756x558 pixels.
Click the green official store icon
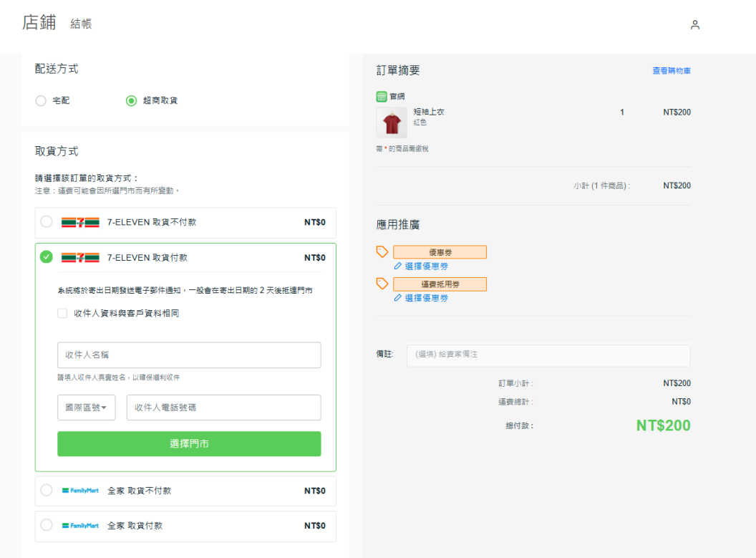(x=382, y=97)
